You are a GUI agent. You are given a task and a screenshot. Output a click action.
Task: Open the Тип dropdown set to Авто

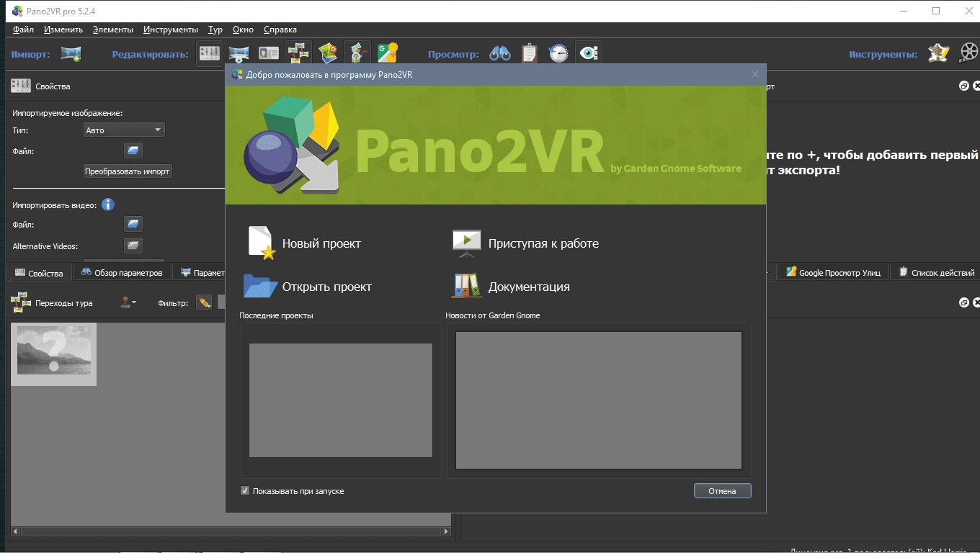coord(124,130)
